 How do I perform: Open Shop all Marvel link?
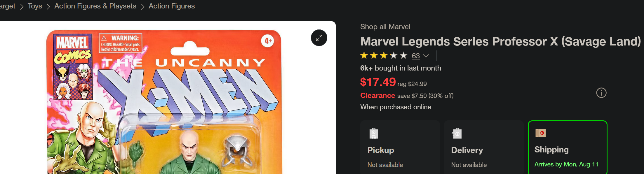click(385, 27)
